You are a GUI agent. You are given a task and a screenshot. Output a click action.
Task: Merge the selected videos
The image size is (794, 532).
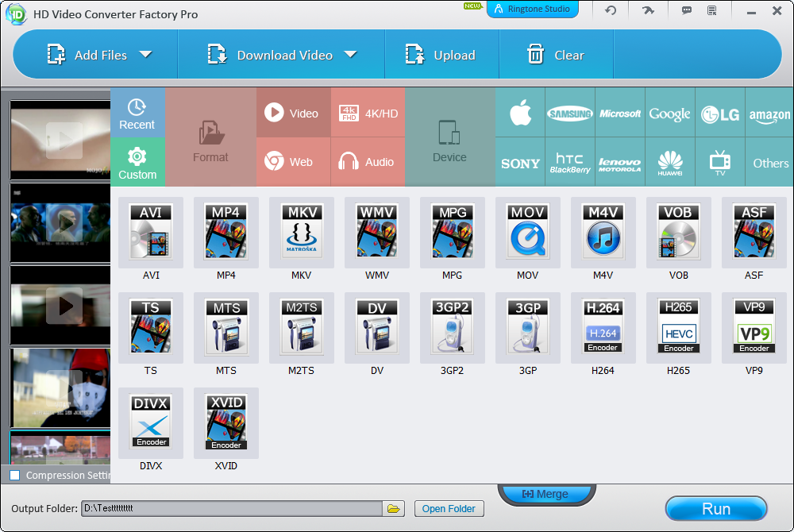[546, 494]
